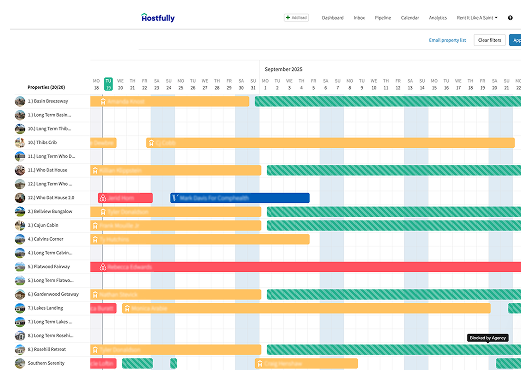Click '10.) Long Term Thib...' property name

point(49,129)
